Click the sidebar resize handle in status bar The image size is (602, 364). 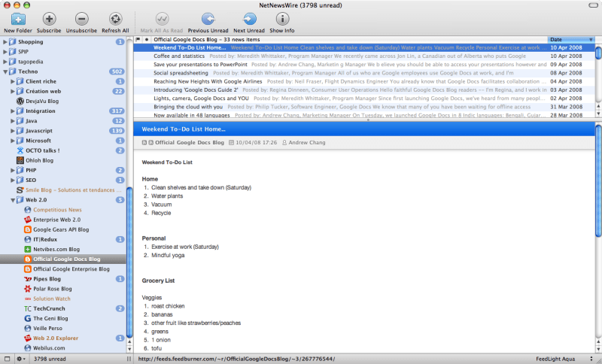pyautogui.click(x=129, y=359)
